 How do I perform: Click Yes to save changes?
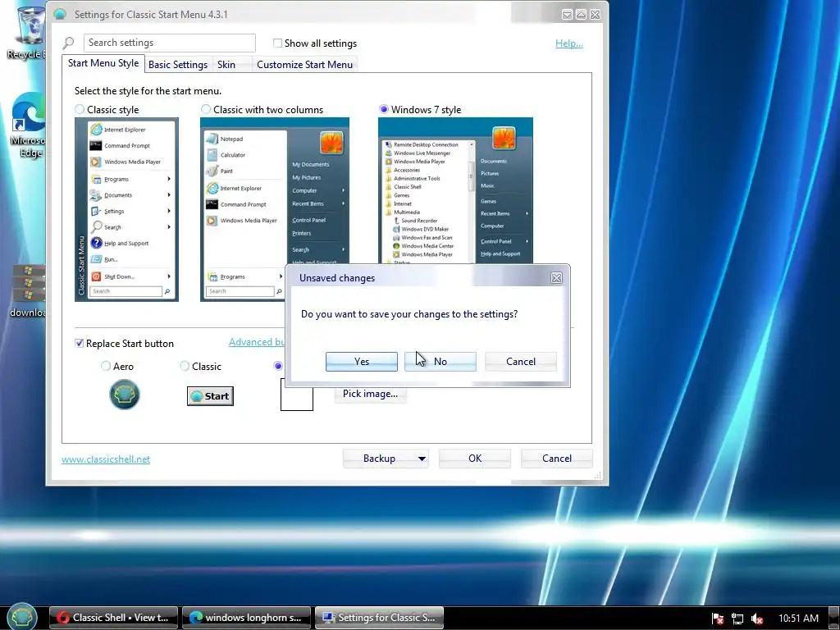point(362,362)
